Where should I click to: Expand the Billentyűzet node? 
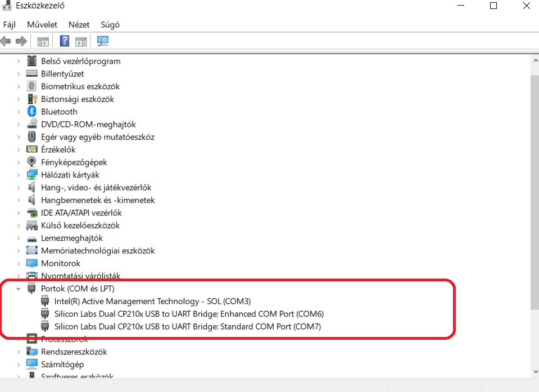coord(18,74)
